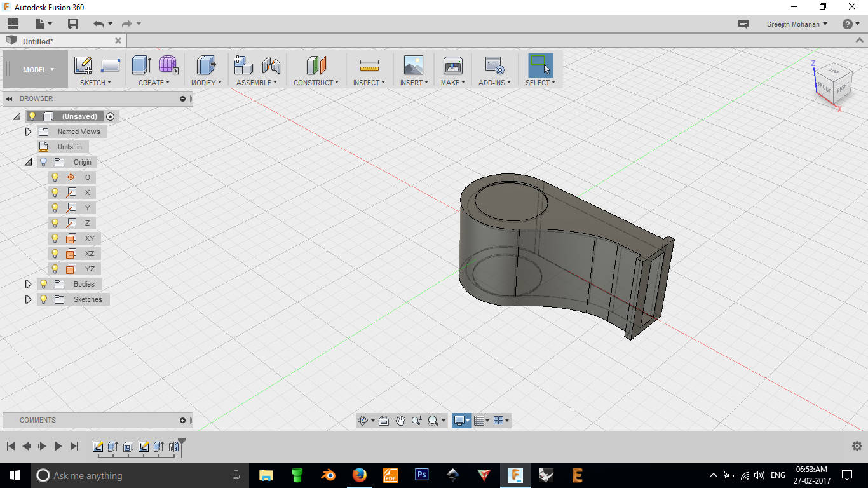
Task: Select the Pan hand tool
Action: click(400, 421)
